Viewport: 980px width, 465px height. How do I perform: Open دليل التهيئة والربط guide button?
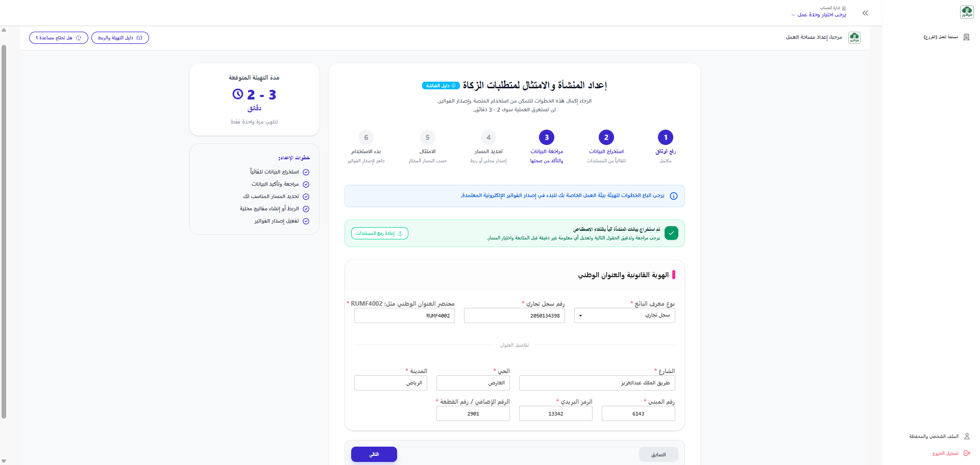click(x=120, y=38)
